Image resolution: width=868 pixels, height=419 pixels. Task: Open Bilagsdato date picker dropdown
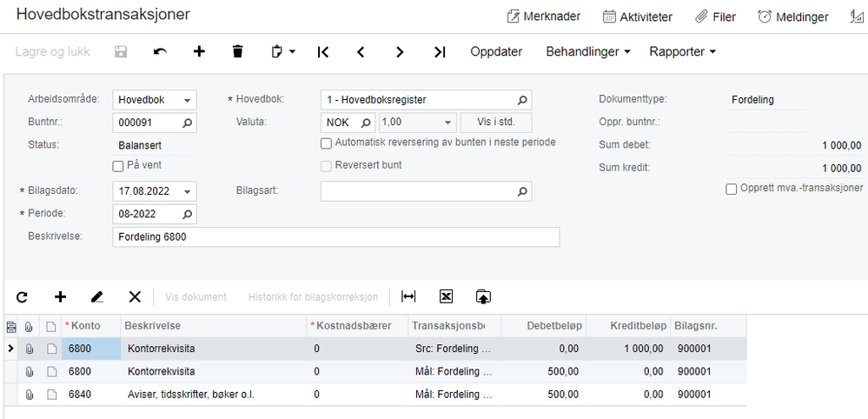point(187,191)
